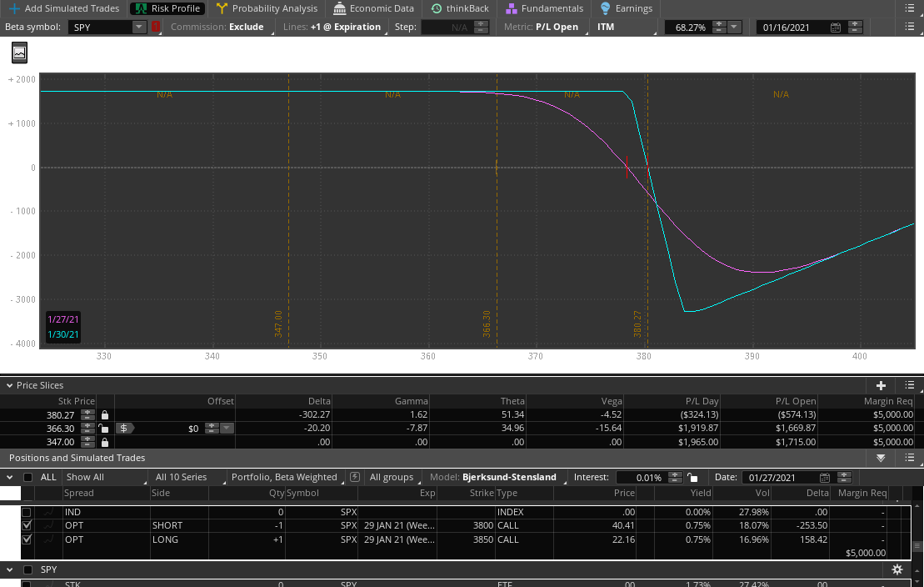Add a price slice with plus icon
Image resolution: width=924 pixels, height=587 pixels.
click(x=881, y=385)
